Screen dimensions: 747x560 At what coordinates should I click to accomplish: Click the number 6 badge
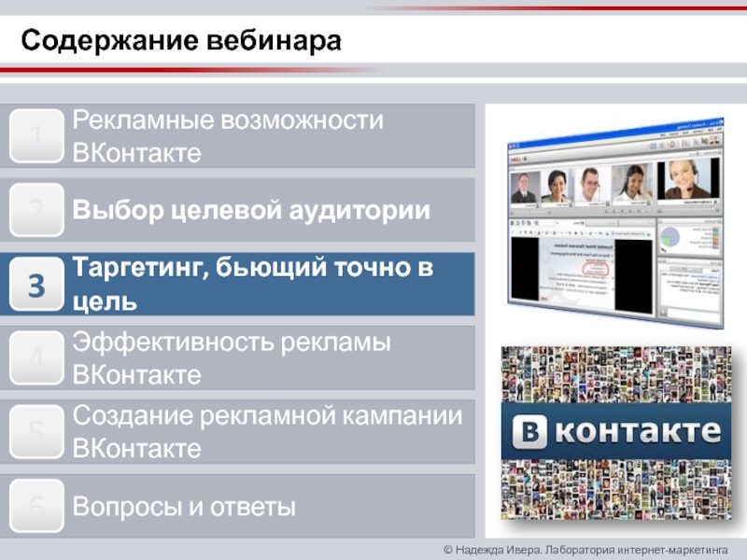tap(36, 506)
